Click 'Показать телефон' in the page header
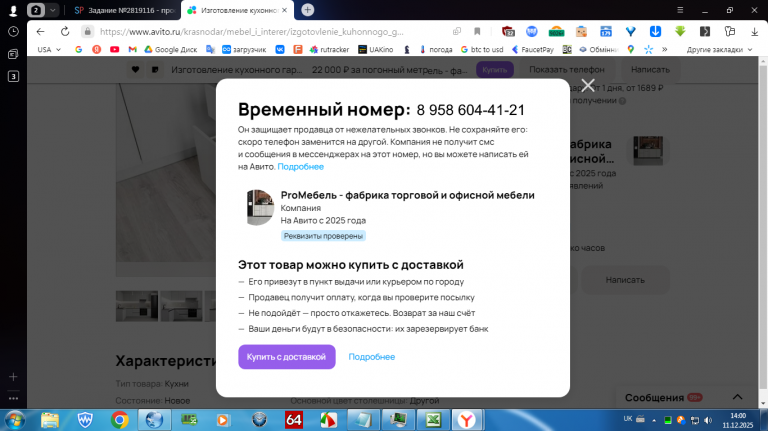 (x=567, y=70)
